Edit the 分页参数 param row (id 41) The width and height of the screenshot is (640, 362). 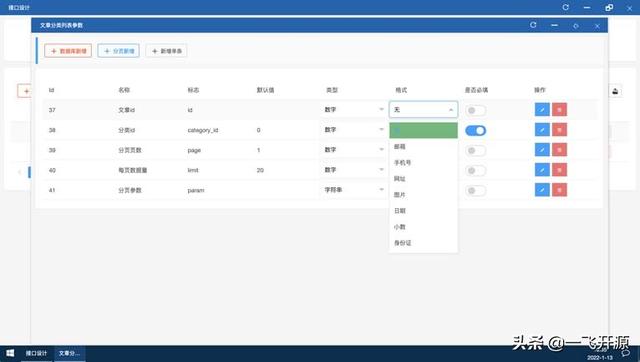click(x=542, y=190)
